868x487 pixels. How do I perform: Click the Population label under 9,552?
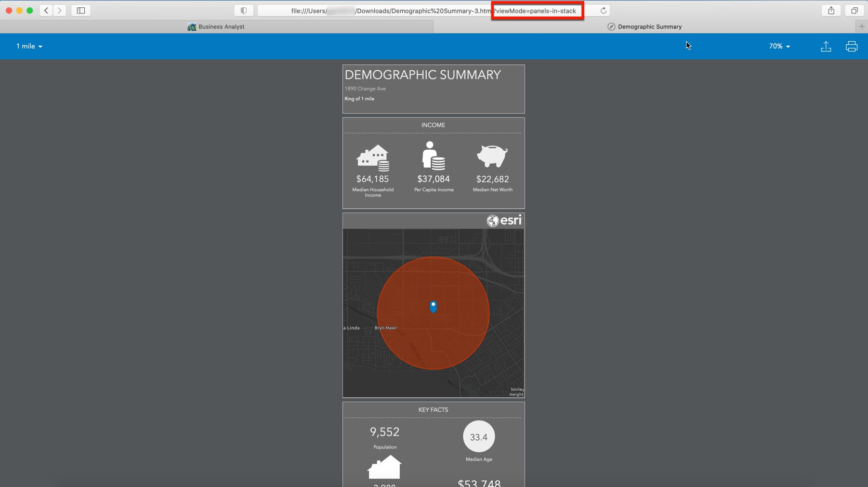[x=385, y=447]
